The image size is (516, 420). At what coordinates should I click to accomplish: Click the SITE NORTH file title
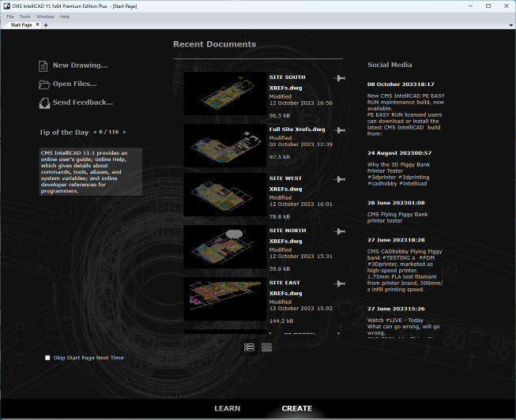click(x=288, y=231)
